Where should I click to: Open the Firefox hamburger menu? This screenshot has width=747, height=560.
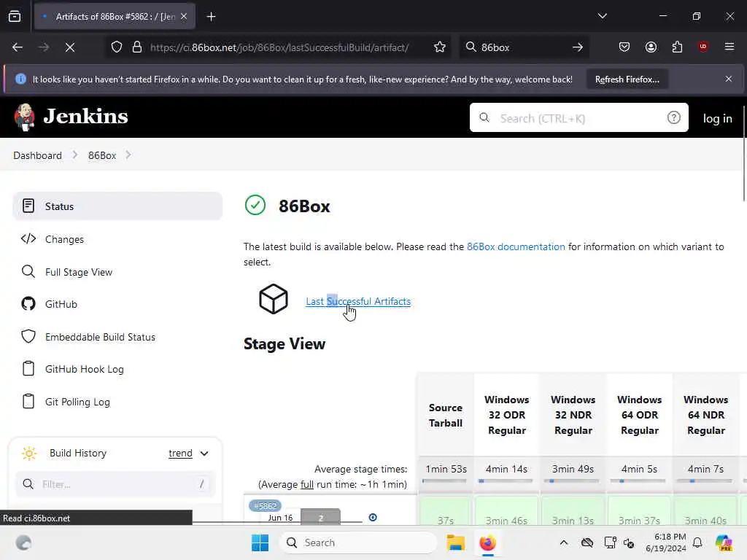pos(729,47)
